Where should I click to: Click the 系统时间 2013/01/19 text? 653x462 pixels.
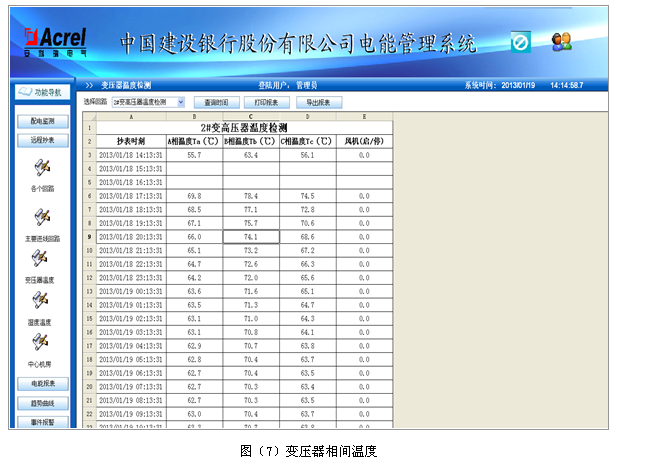(x=500, y=85)
